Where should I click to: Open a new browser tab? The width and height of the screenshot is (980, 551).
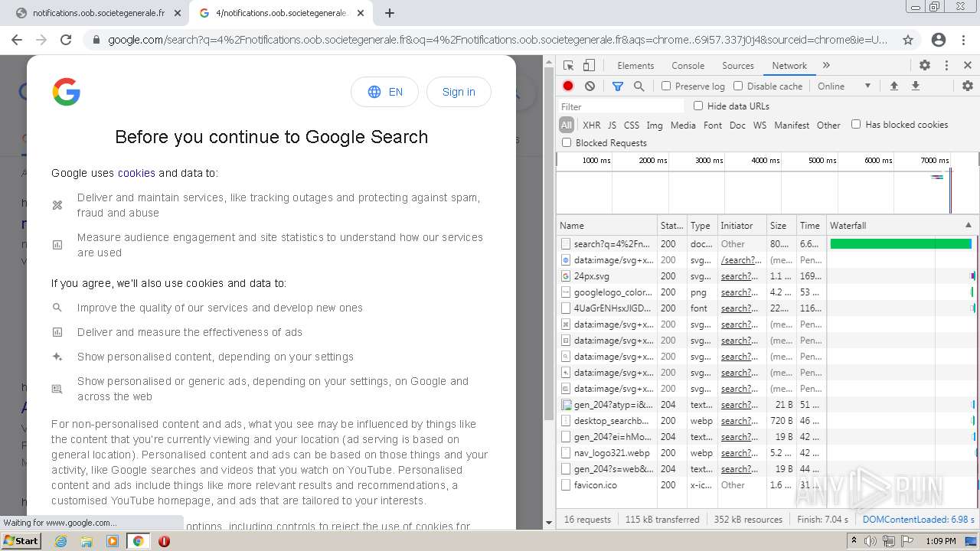point(390,13)
